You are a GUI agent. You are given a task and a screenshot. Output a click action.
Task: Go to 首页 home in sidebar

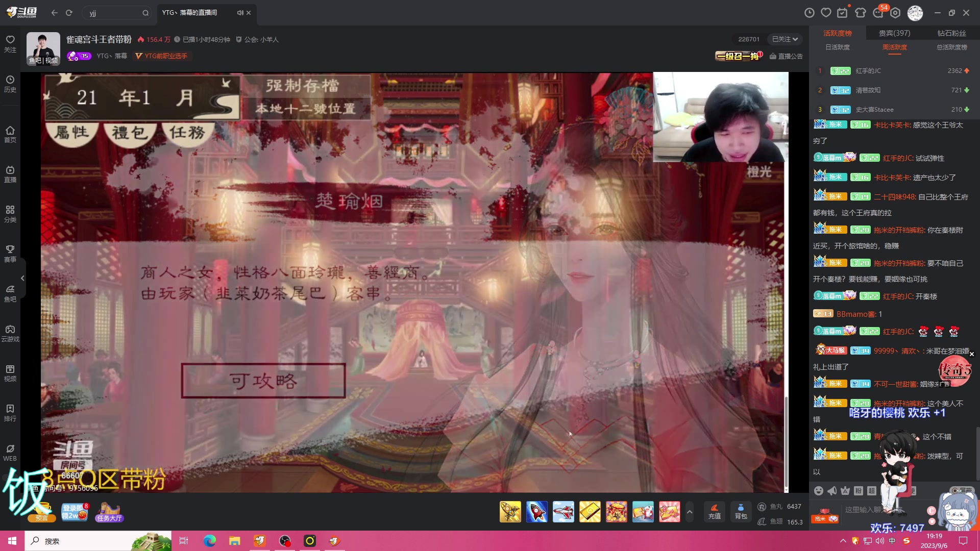pos(10,134)
